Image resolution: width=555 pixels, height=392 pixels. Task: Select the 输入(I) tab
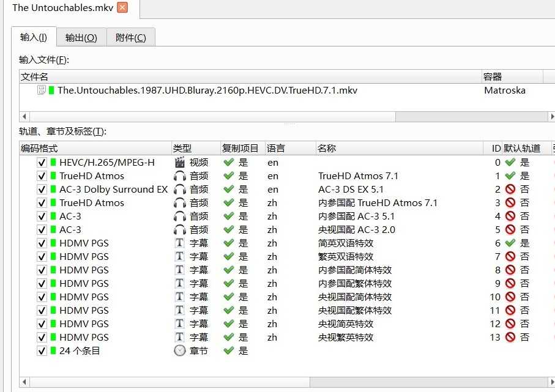tap(34, 37)
